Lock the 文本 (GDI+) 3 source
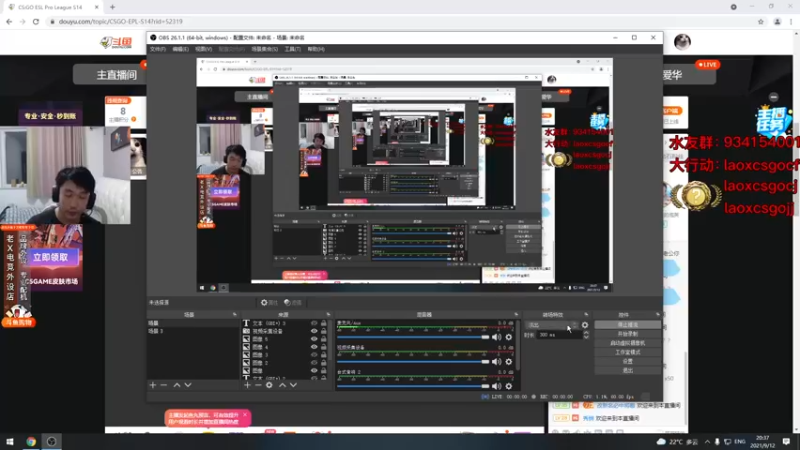The height and width of the screenshot is (450, 800). click(x=323, y=323)
